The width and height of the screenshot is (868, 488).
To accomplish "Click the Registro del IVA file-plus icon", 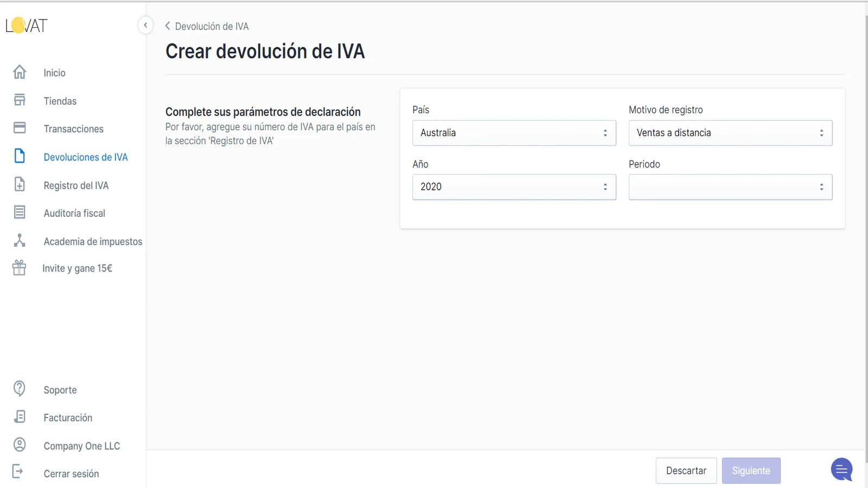I will click(20, 184).
